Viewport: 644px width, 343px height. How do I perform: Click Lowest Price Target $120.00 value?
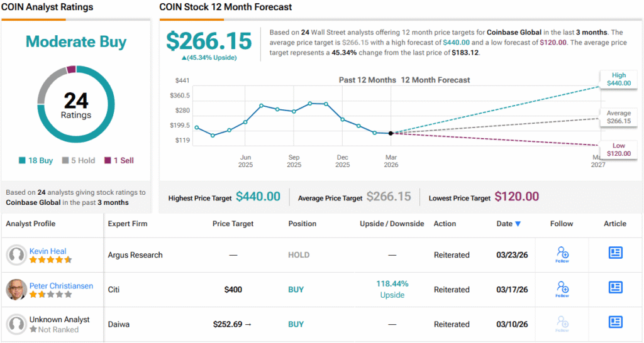(517, 197)
